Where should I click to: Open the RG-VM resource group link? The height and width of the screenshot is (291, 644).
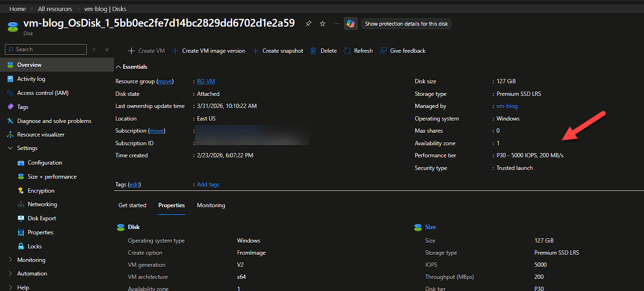(x=206, y=81)
